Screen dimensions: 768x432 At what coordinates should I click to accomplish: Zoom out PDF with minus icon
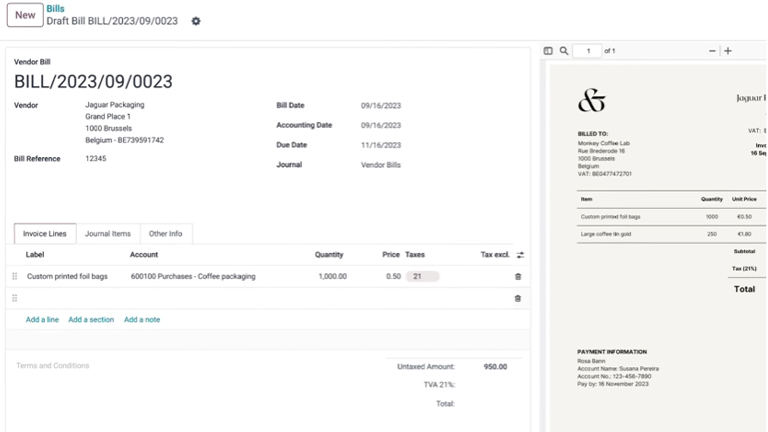pyautogui.click(x=712, y=51)
